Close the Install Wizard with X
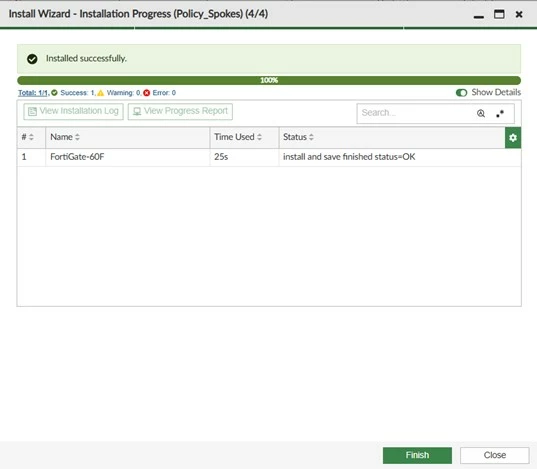Viewport: 537px width, 469px height. pyautogui.click(x=519, y=14)
